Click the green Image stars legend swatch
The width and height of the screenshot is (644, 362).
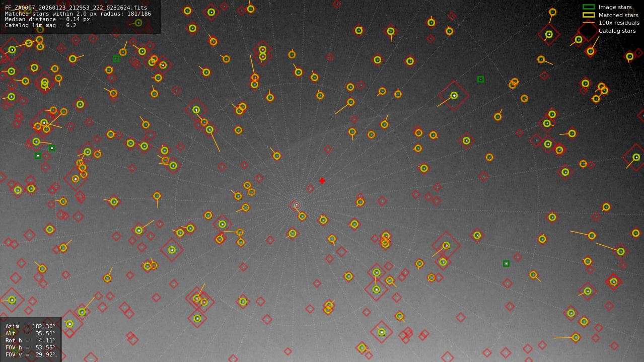(589, 7)
